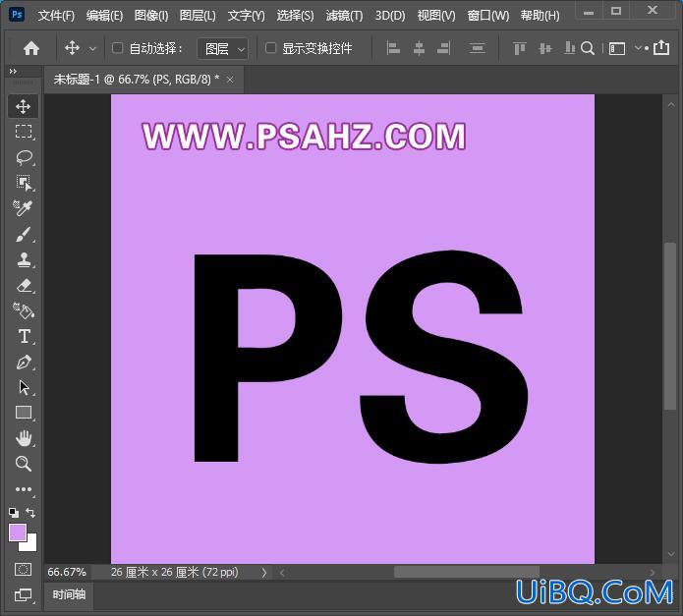Swap foreground and background colors

(30, 513)
